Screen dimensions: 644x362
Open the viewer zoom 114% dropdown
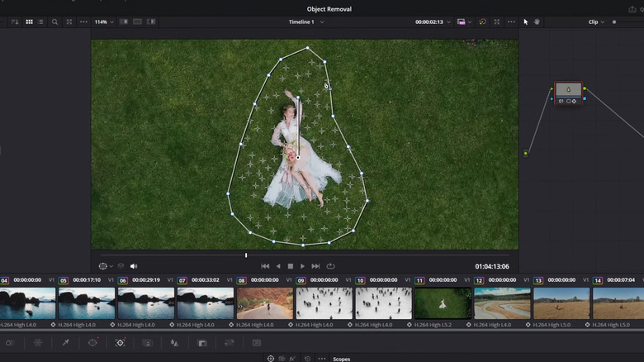[x=102, y=21]
